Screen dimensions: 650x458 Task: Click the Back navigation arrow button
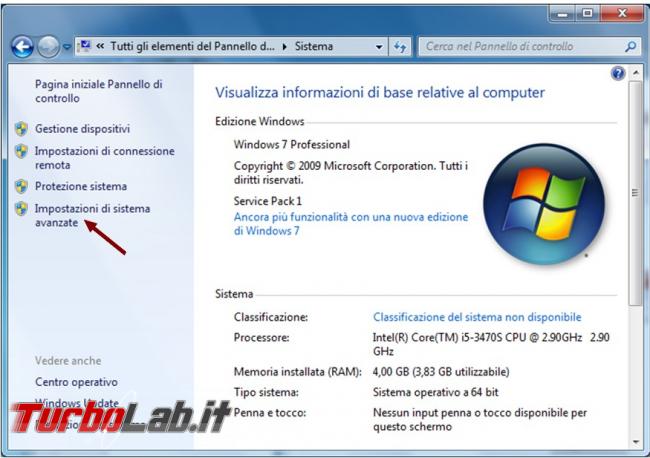(x=22, y=46)
